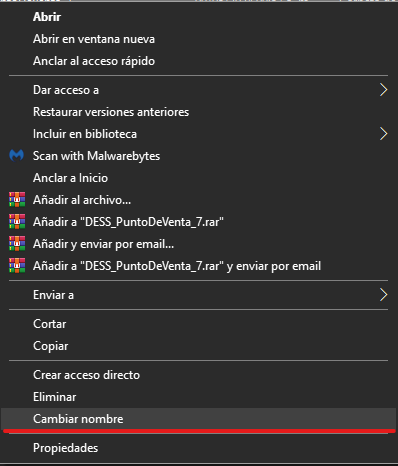This screenshot has width=398, height=466.
Task: Click WinRAR icon beside Añadir y enviar por email
Action: [17, 244]
